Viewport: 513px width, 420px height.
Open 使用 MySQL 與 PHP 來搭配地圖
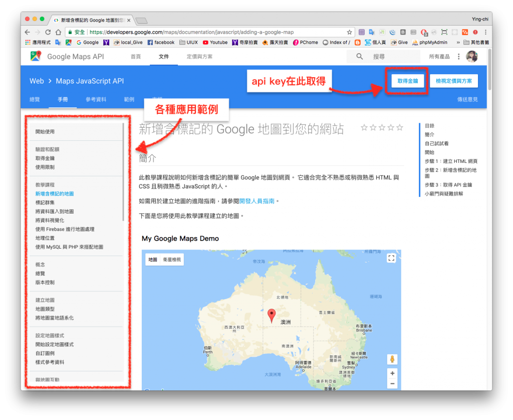69,247
